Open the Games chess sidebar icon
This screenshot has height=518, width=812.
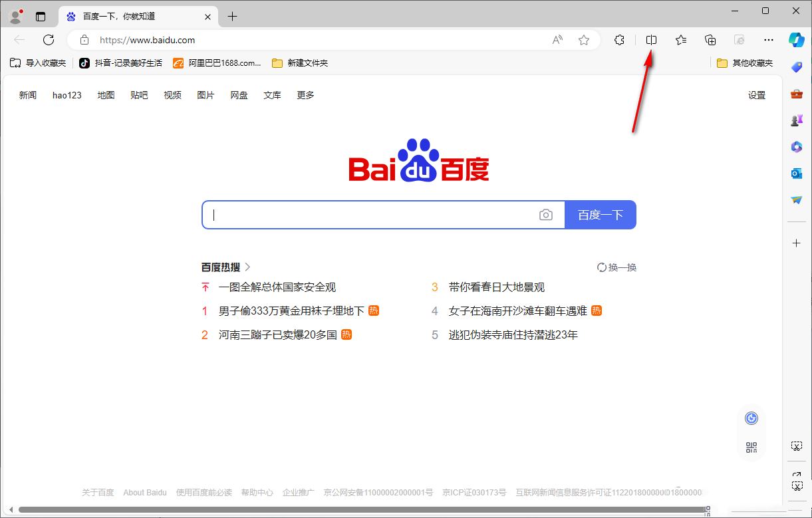point(797,120)
